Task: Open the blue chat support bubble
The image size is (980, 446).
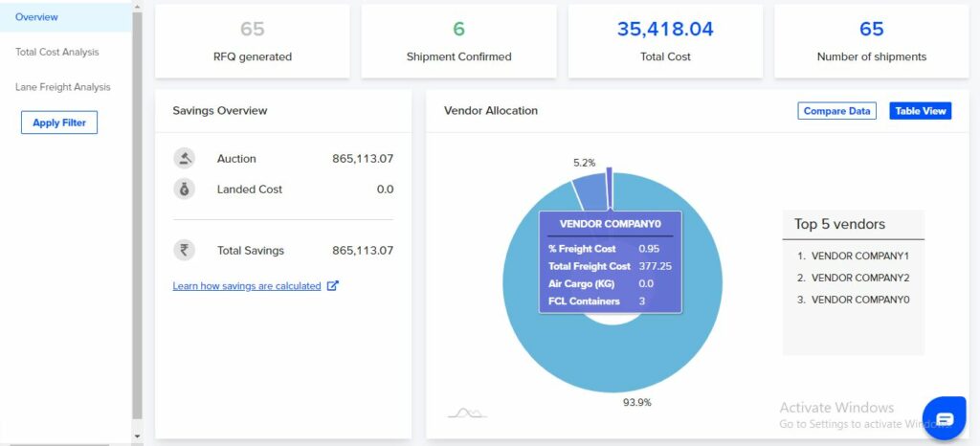Action: coord(945,419)
